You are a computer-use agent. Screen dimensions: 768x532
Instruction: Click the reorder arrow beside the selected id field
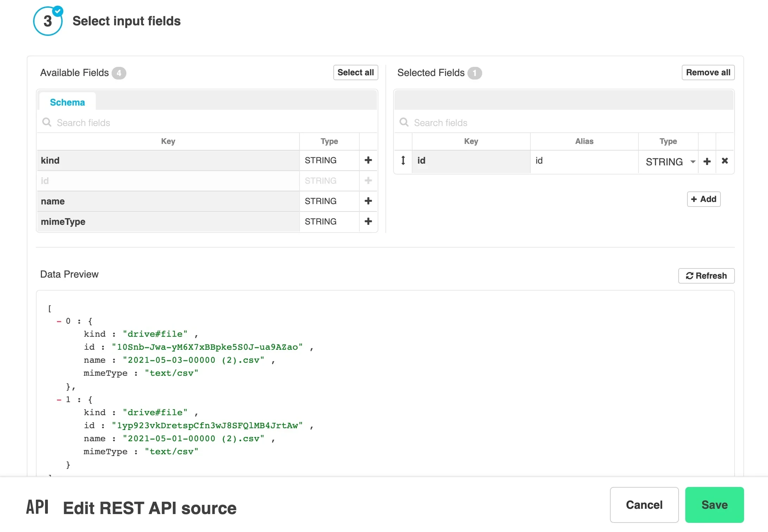point(403,161)
